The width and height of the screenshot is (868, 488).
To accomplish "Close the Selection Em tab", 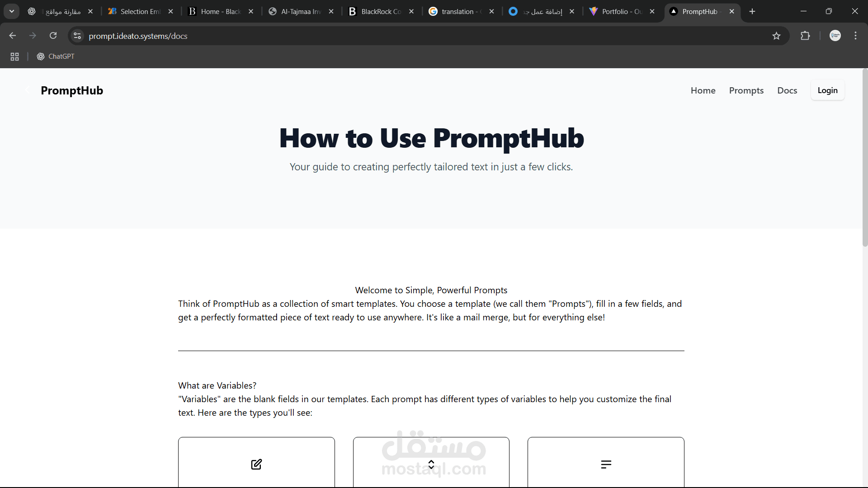I will (x=170, y=11).
